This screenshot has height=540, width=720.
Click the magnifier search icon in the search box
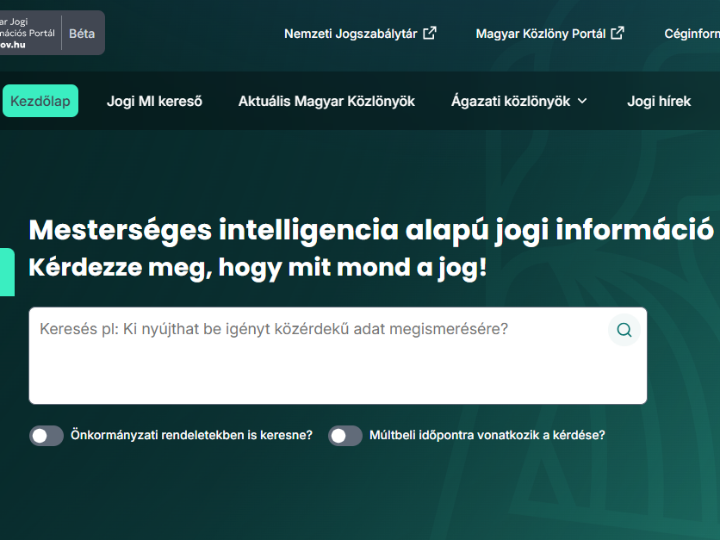click(x=624, y=330)
